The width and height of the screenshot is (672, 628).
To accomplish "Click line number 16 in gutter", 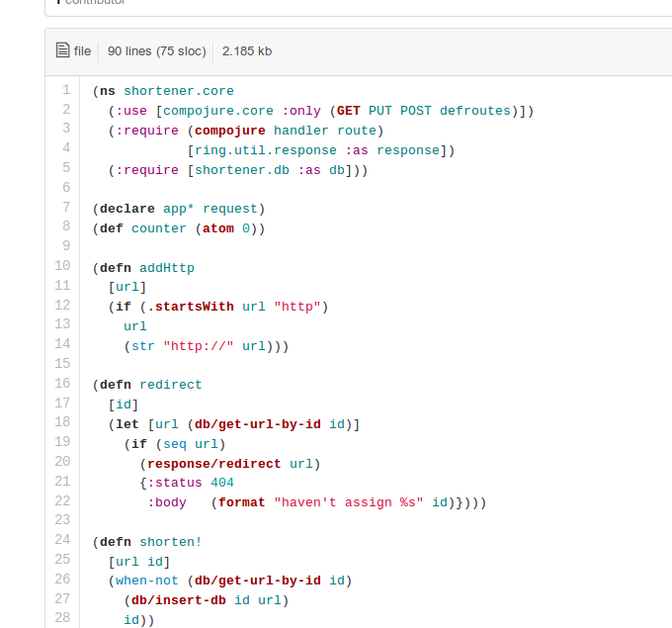I will point(62,384).
